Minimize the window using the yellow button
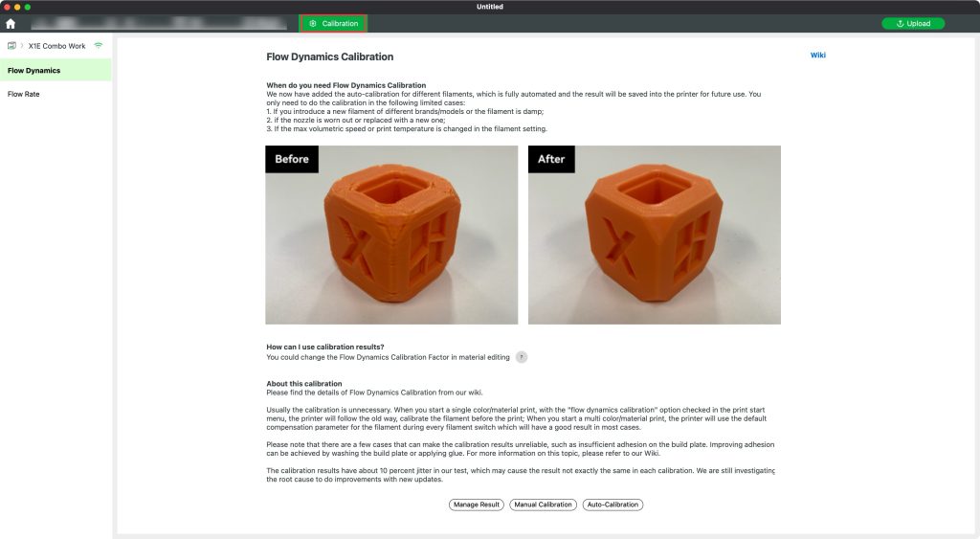 click(x=17, y=7)
